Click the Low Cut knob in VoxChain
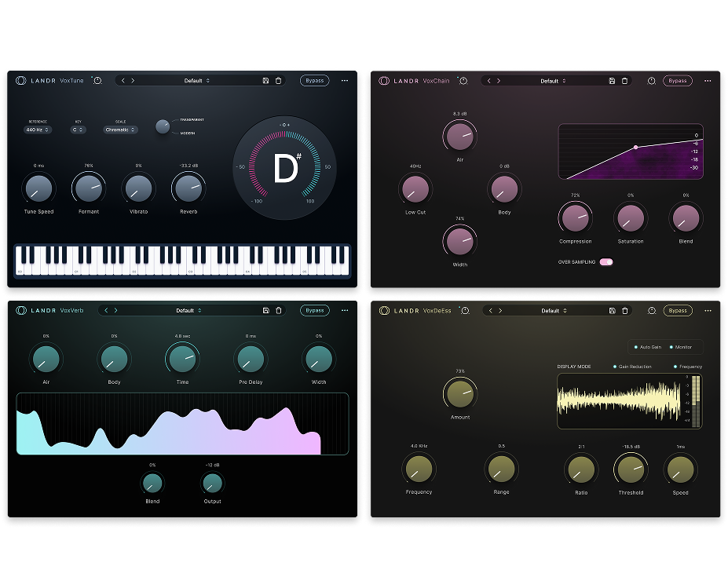The height and width of the screenshot is (588, 728). pos(415,189)
